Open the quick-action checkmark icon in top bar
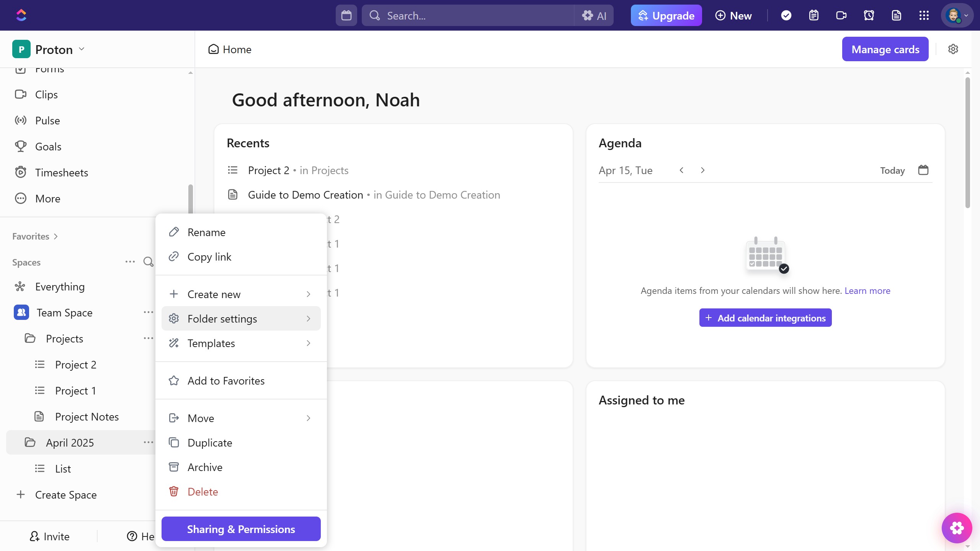 786,16
